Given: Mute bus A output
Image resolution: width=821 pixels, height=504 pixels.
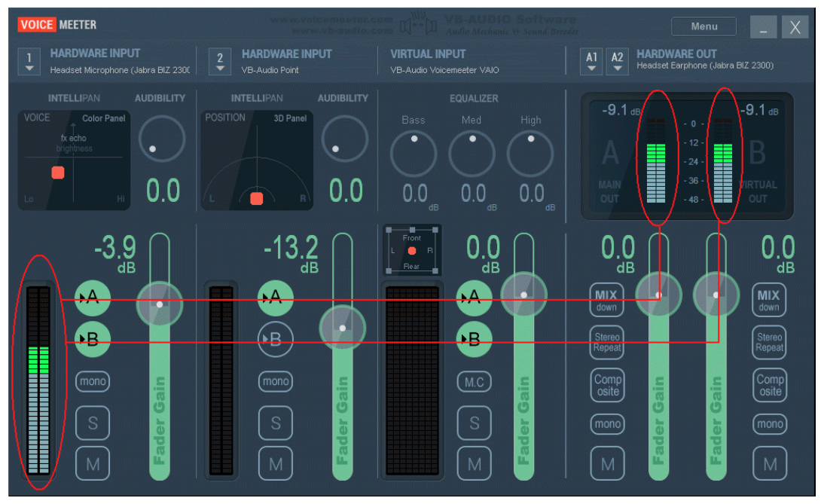Looking at the screenshot, I should click(x=607, y=463).
